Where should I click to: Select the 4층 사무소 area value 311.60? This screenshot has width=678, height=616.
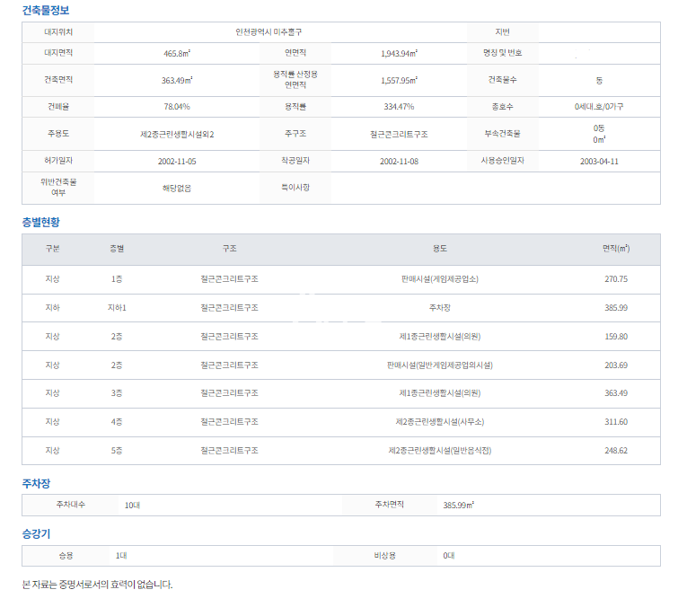point(616,422)
